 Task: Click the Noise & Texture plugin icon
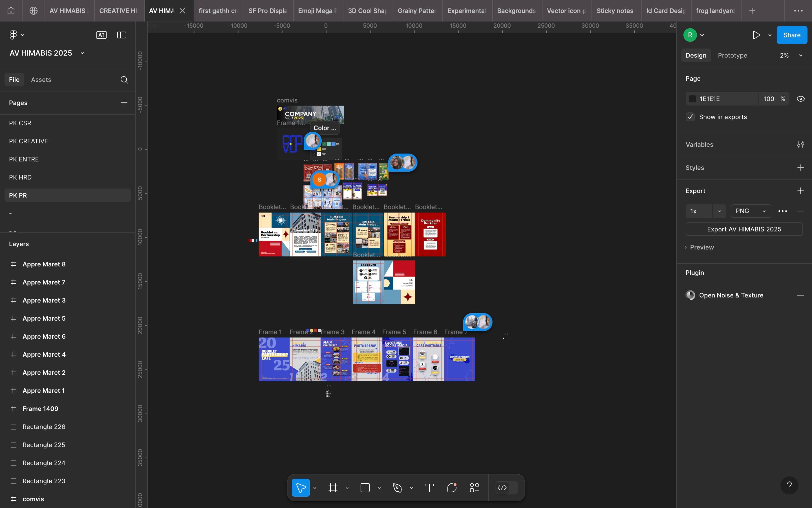[690, 295]
